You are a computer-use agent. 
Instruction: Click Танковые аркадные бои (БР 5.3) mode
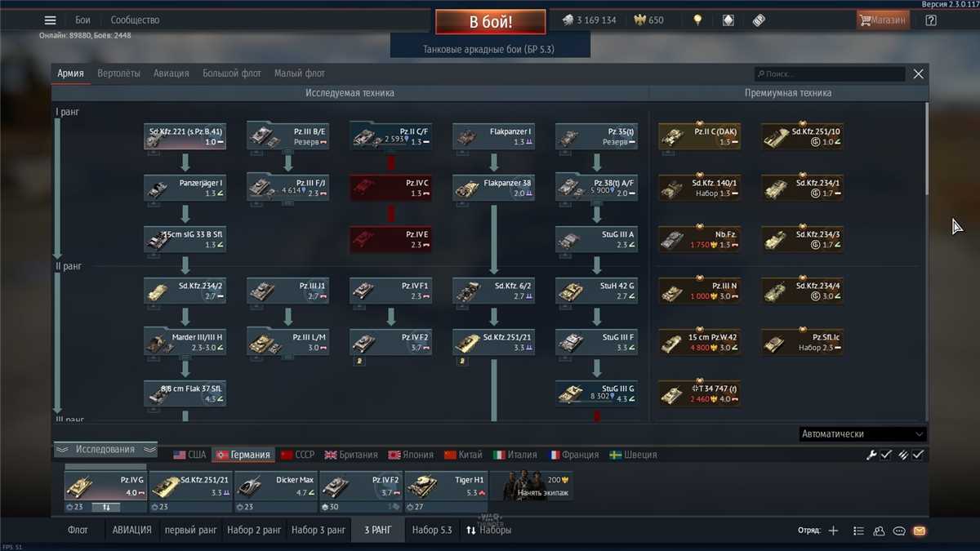coord(488,49)
